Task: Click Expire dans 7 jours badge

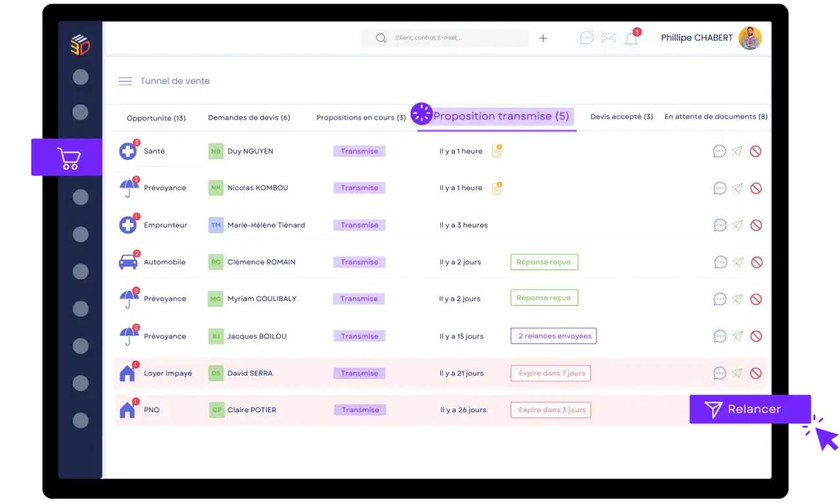Action: pyautogui.click(x=551, y=373)
